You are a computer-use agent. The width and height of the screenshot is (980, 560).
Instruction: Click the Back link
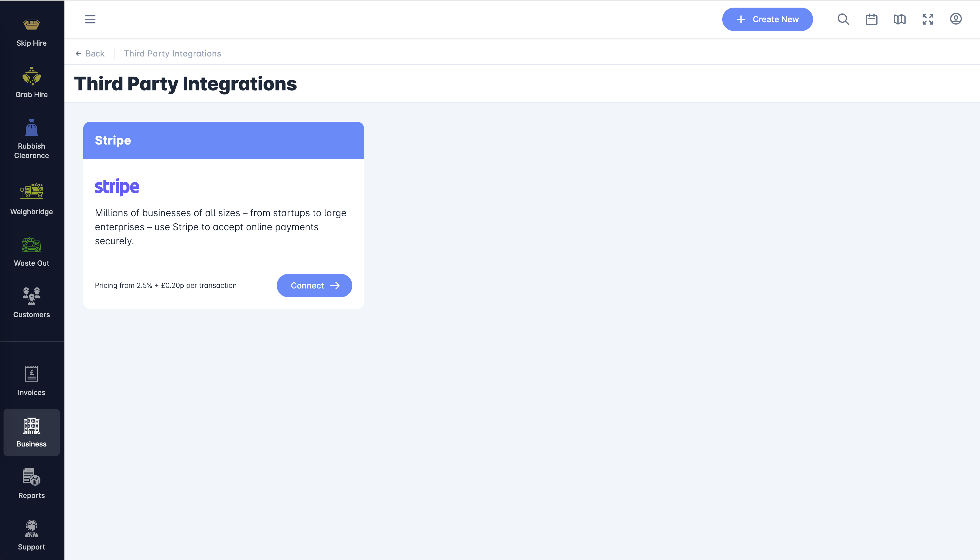[x=90, y=54]
